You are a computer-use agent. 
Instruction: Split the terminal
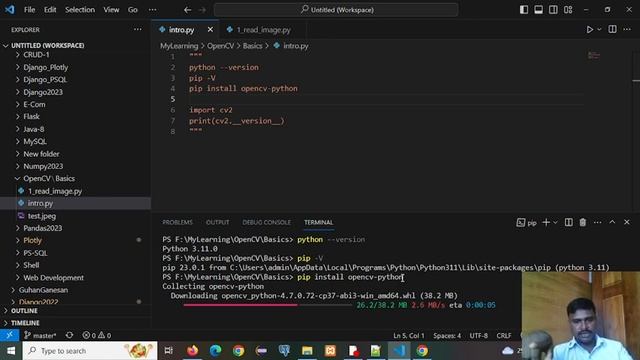(568, 222)
